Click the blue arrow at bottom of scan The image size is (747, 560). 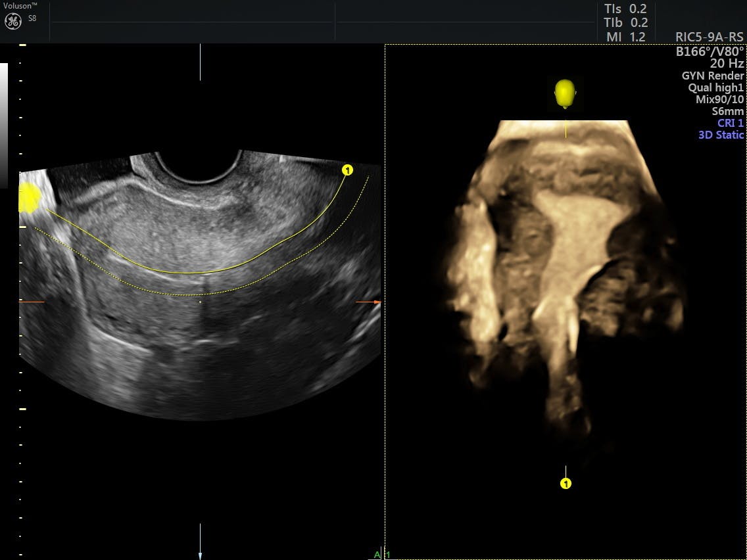point(200,544)
